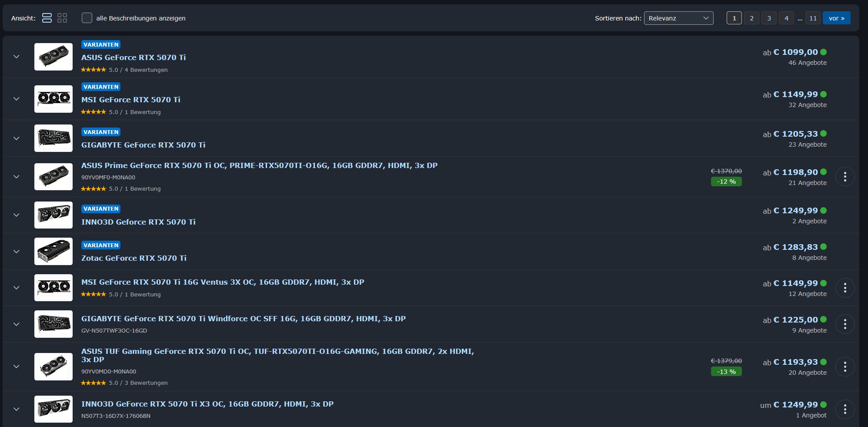This screenshot has width=868, height=427.
Task: Open ASUS TUF Gaming product thumbnail
Action: [x=53, y=366]
